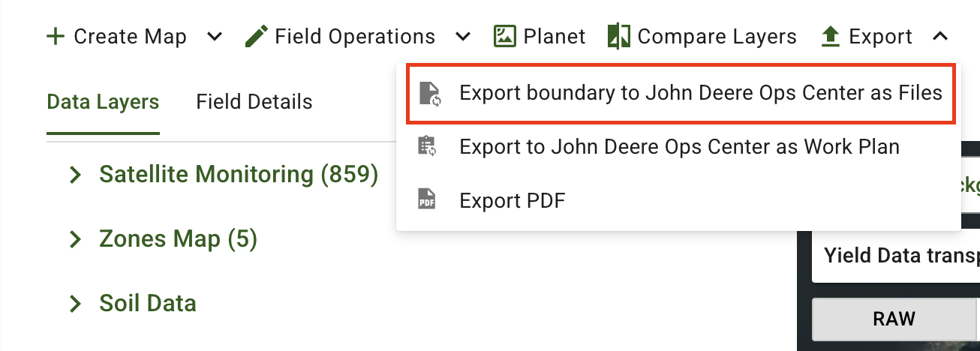Click the Planet imagery icon

pyautogui.click(x=504, y=36)
